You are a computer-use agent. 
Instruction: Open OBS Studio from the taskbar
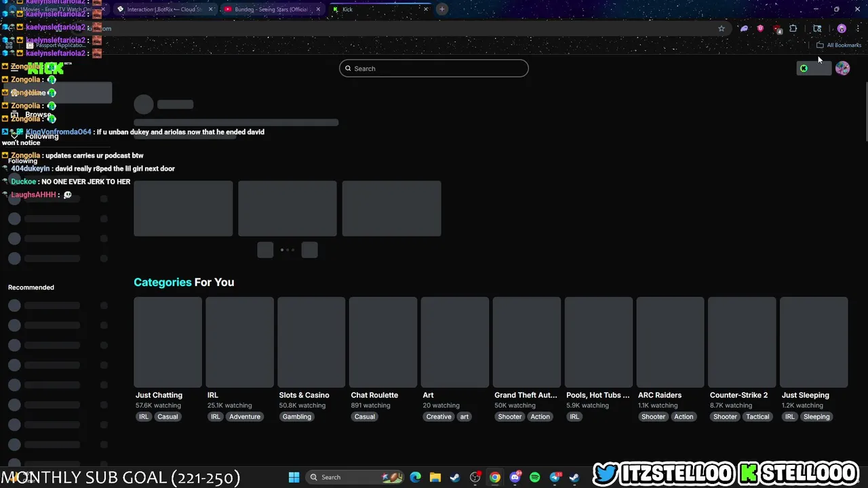pos(475,477)
